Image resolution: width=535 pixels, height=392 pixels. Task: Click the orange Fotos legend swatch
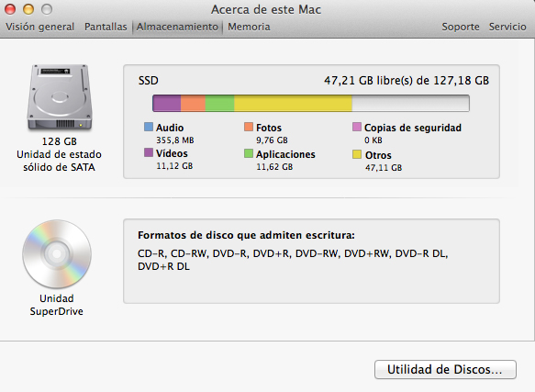pyautogui.click(x=249, y=127)
